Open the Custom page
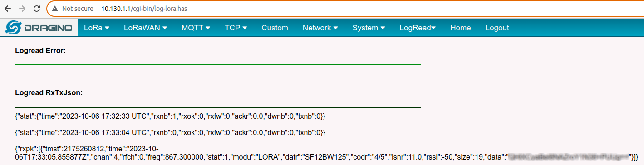The width and height of the screenshot is (644, 165). point(275,28)
